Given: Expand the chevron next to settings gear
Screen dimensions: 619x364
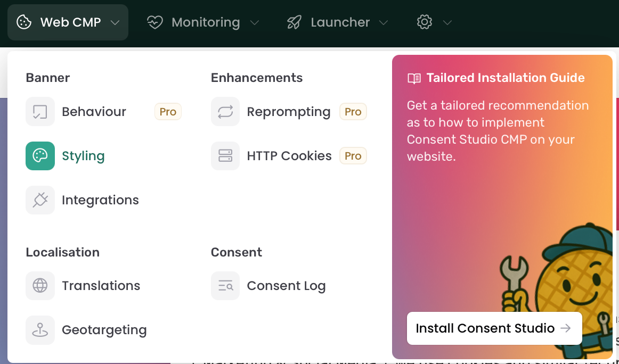Looking at the screenshot, I should point(447,23).
